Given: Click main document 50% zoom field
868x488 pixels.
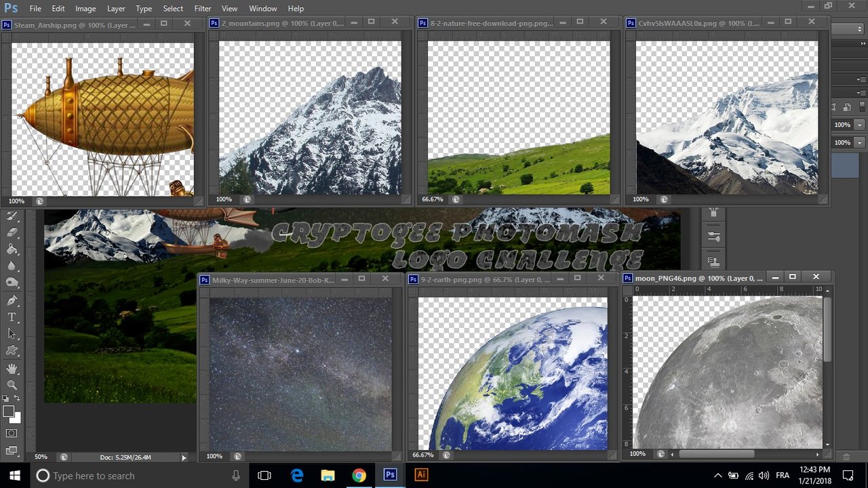Looking at the screenshot, I should (x=42, y=457).
